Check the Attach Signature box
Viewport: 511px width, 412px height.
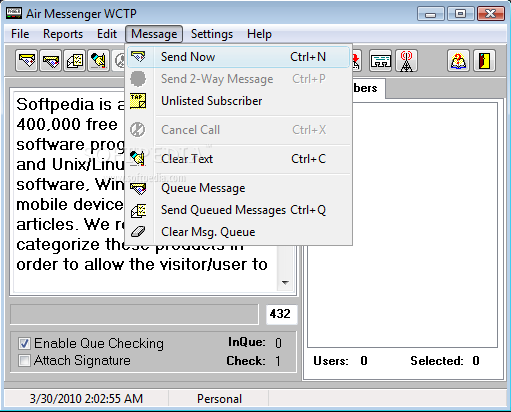(x=24, y=361)
